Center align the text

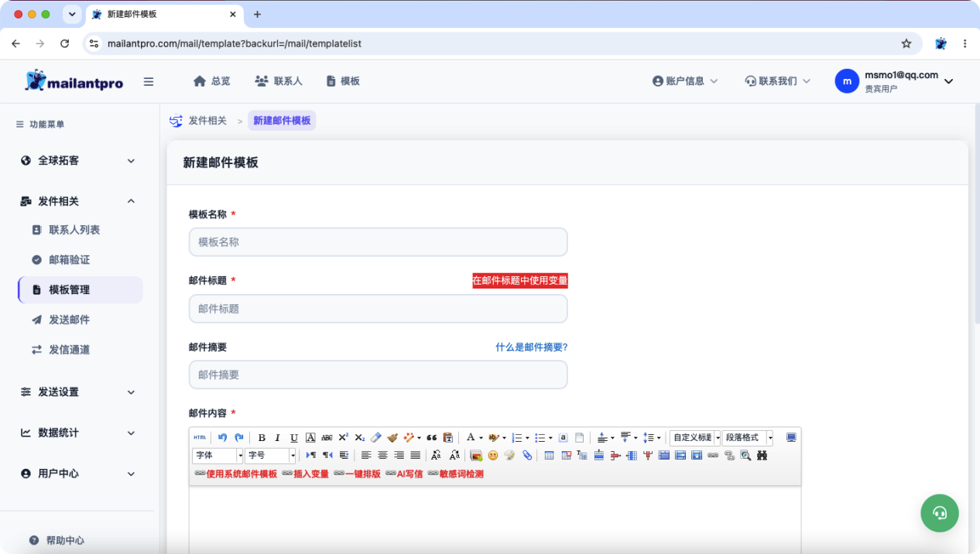382,455
